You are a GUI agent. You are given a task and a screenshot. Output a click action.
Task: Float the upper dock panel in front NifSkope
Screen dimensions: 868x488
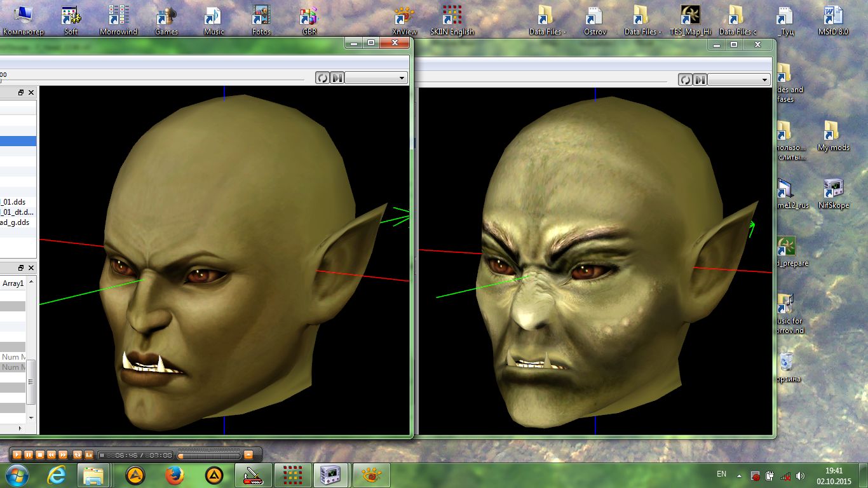(x=21, y=93)
